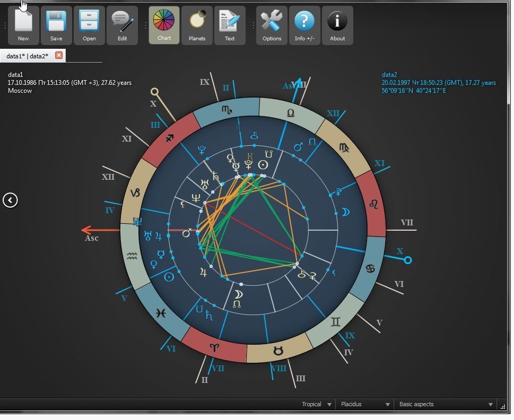Click the Scorpio sign segment

[x=227, y=110]
